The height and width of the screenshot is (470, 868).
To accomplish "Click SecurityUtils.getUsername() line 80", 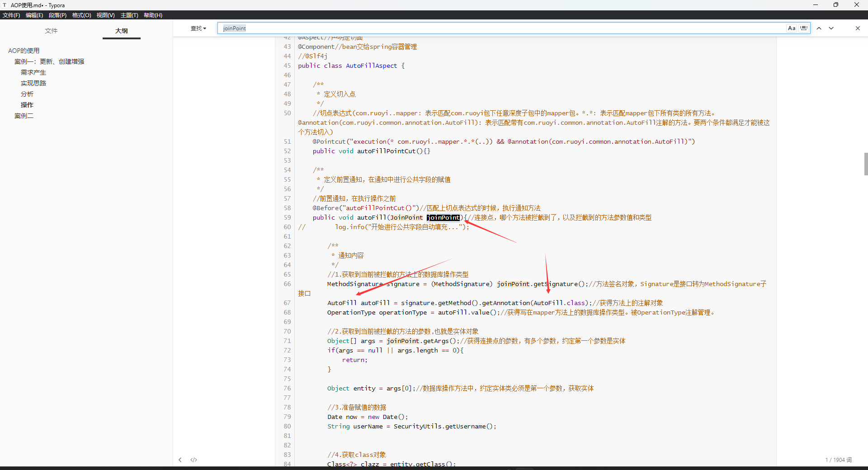I will point(445,426).
